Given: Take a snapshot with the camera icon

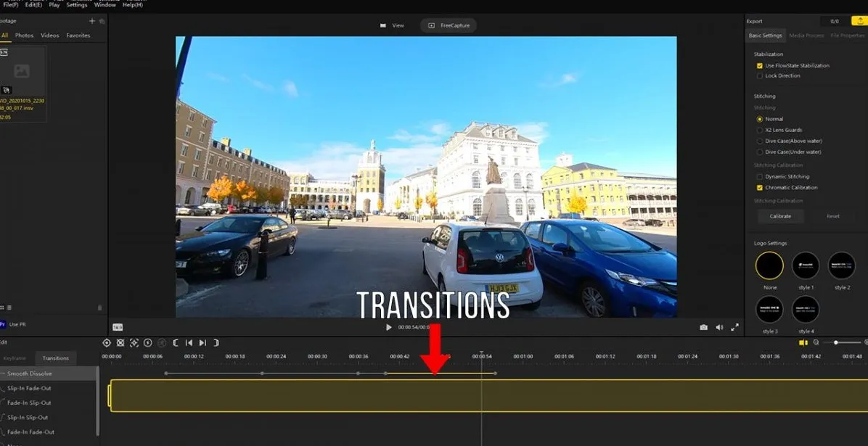Looking at the screenshot, I should (x=703, y=327).
